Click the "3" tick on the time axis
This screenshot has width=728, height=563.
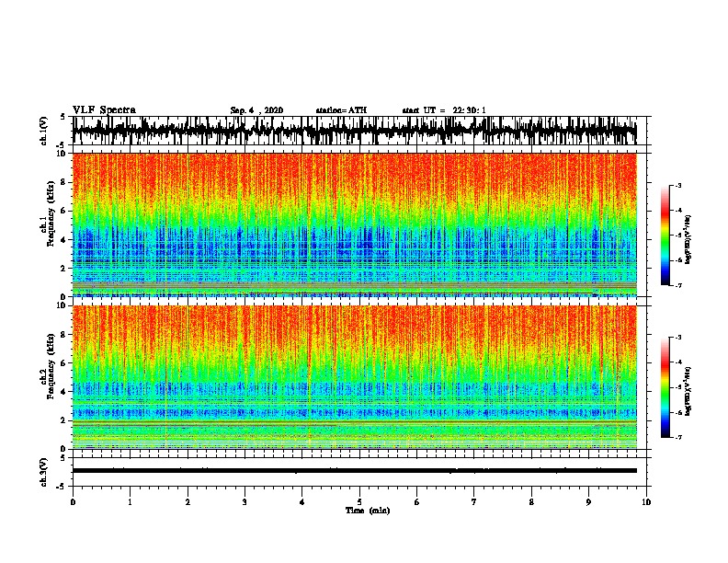(245, 502)
